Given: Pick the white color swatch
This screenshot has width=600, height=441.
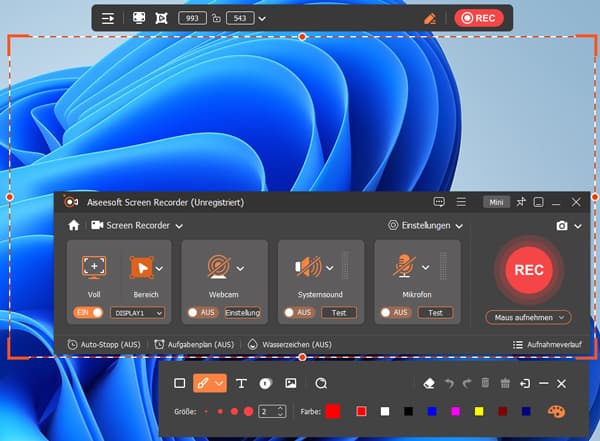Looking at the screenshot, I should (x=385, y=412).
